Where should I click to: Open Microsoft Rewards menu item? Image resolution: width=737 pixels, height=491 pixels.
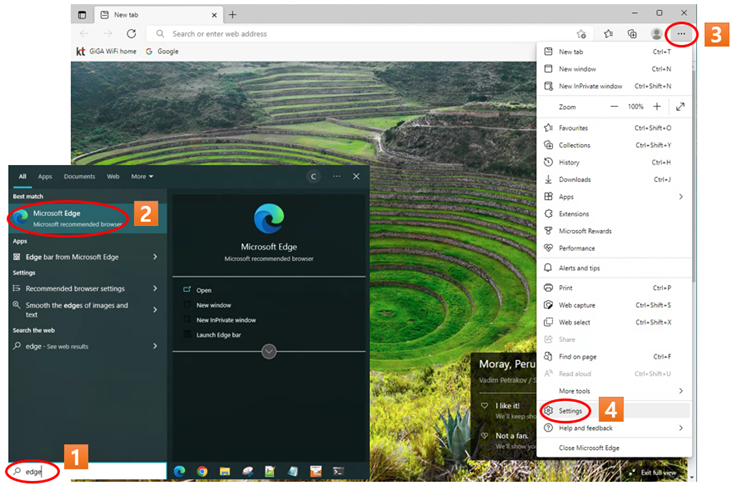tap(613, 231)
